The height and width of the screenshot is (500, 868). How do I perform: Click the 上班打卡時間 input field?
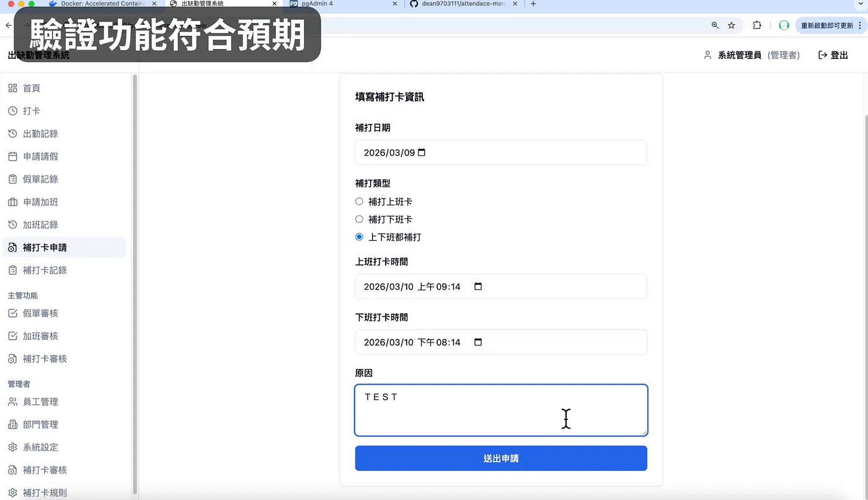point(501,287)
